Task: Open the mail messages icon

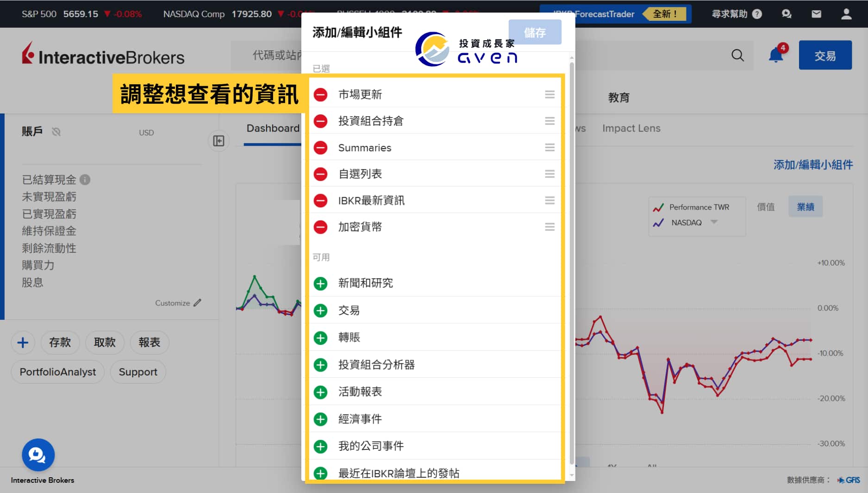Action: pos(816,14)
